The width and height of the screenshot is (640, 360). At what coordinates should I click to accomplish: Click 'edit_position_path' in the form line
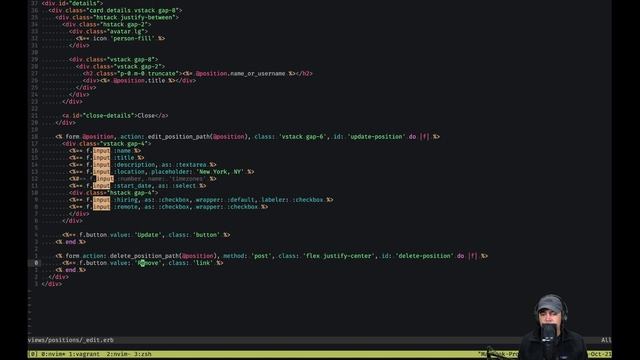pyautogui.click(x=179, y=137)
